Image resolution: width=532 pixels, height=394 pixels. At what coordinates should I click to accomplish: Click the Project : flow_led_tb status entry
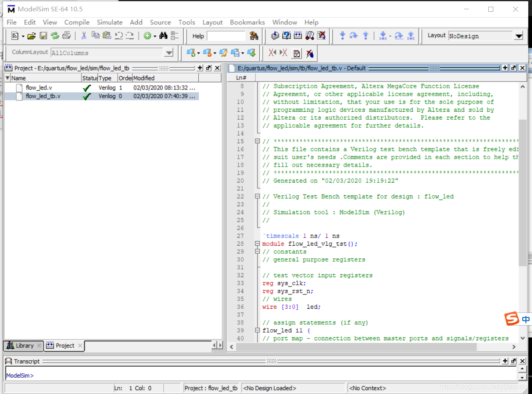tap(211, 388)
